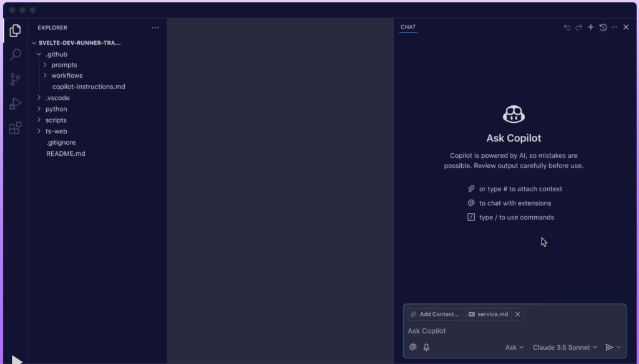Start a new chat with plus icon
This screenshot has height=364, width=639.
pyautogui.click(x=590, y=27)
